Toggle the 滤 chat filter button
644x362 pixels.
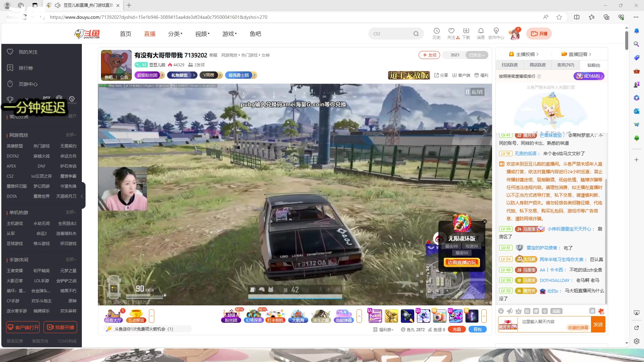coord(592,311)
